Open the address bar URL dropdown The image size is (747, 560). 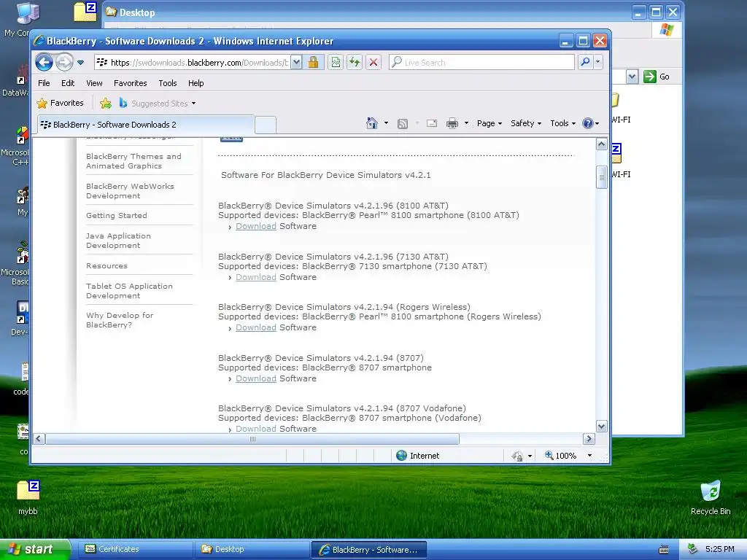coord(296,63)
